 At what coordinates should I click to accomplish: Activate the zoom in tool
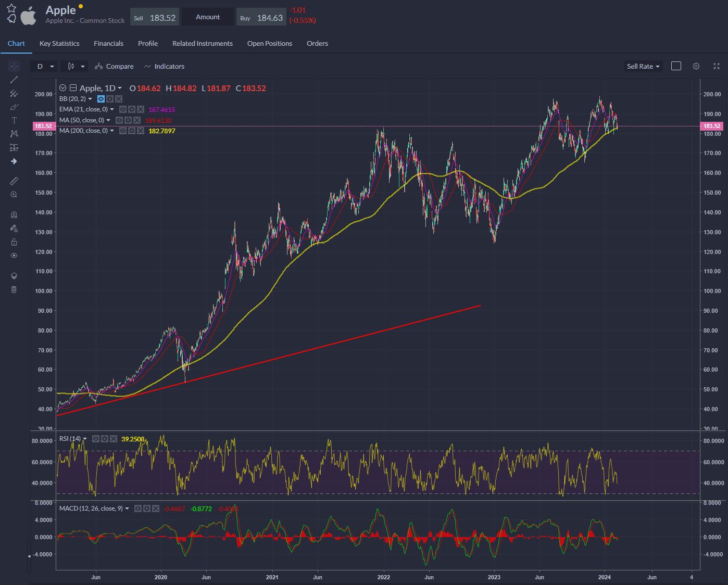click(14, 194)
